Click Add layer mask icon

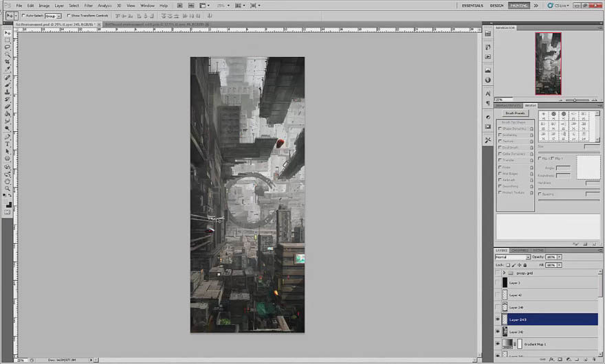click(x=560, y=359)
